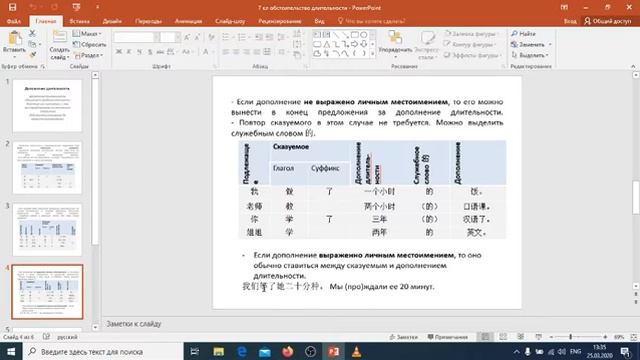The width and height of the screenshot is (640, 360).
Task: Click the Windows taskbar search box
Action: 103,351
